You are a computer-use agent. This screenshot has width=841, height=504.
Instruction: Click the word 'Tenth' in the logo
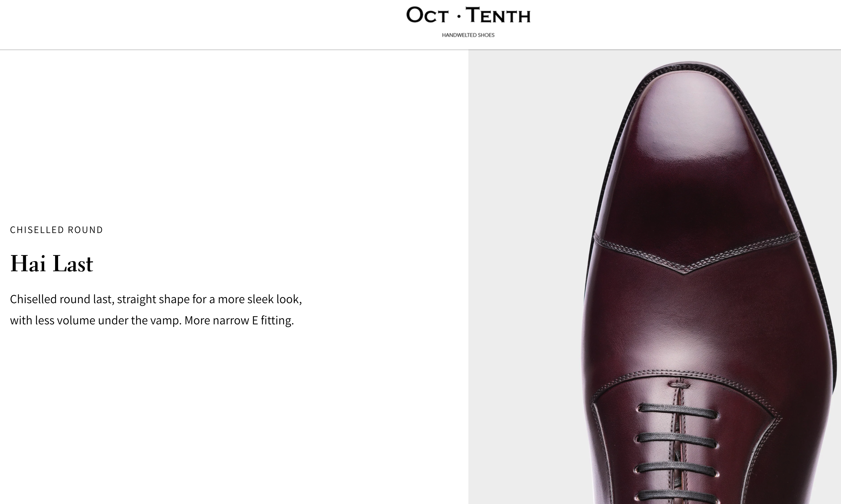498,16
